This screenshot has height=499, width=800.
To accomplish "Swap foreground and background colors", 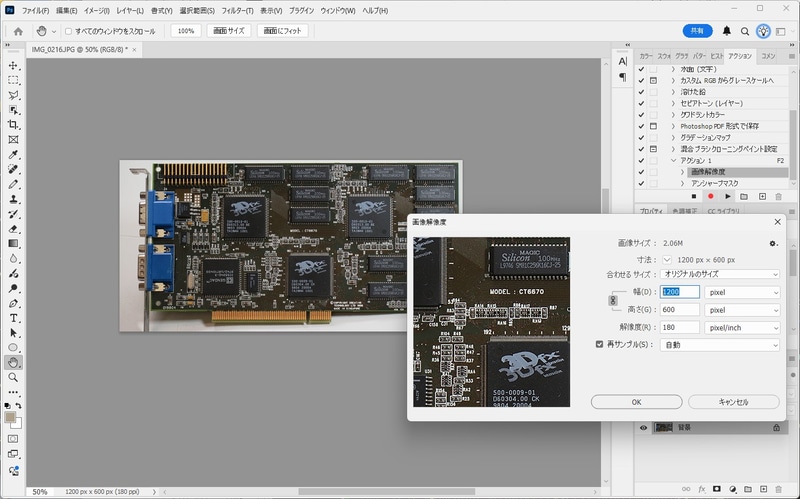I will (x=18, y=406).
